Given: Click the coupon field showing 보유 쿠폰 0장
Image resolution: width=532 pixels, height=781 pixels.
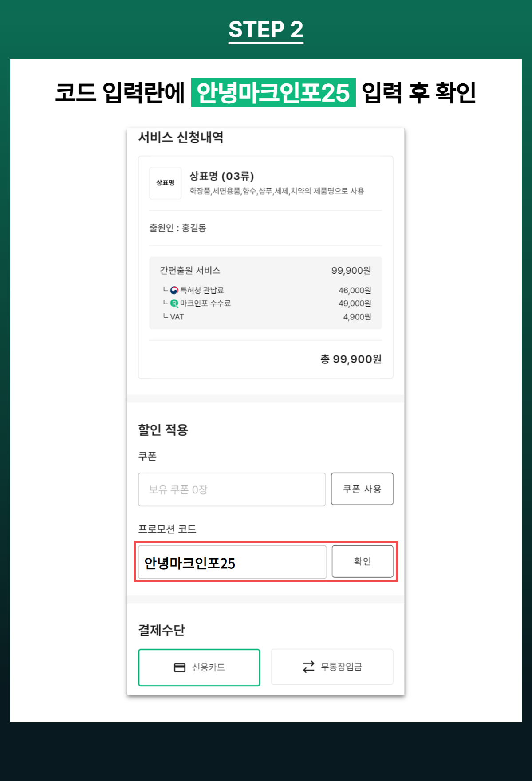Looking at the screenshot, I should click(x=232, y=489).
